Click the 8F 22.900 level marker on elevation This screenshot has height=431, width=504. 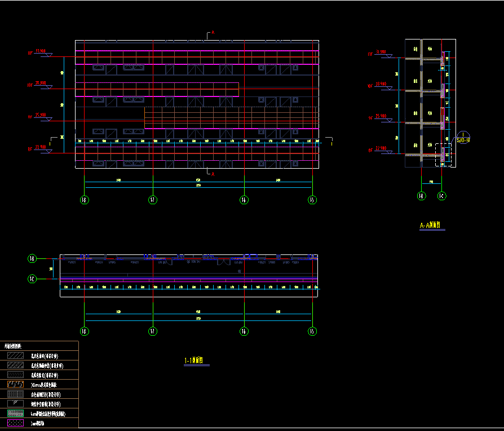(40, 149)
